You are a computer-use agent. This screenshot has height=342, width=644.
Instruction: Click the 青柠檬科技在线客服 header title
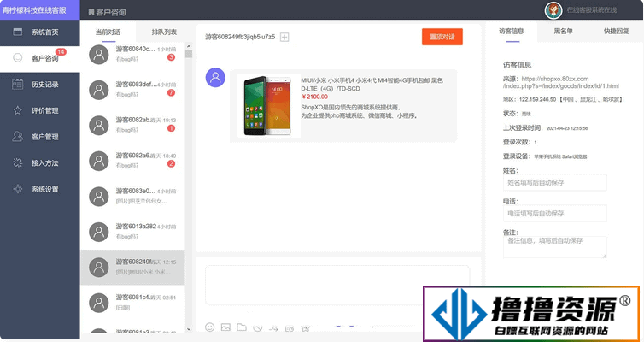[34, 10]
